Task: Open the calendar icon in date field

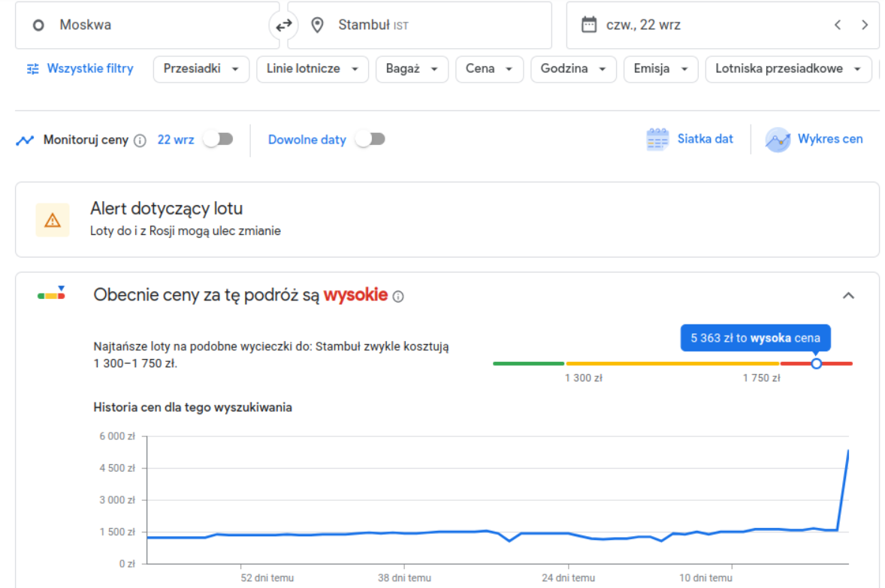Action: point(589,25)
